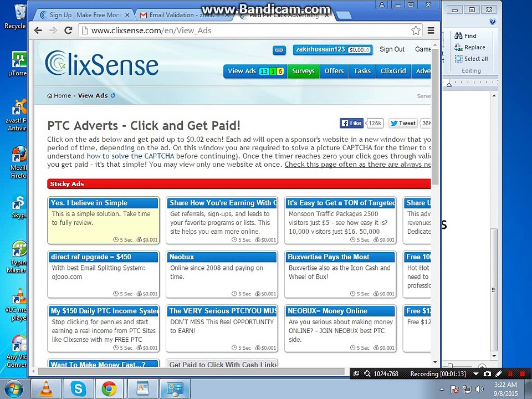Click the Home breadcrumb icon

pyautogui.click(x=49, y=96)
